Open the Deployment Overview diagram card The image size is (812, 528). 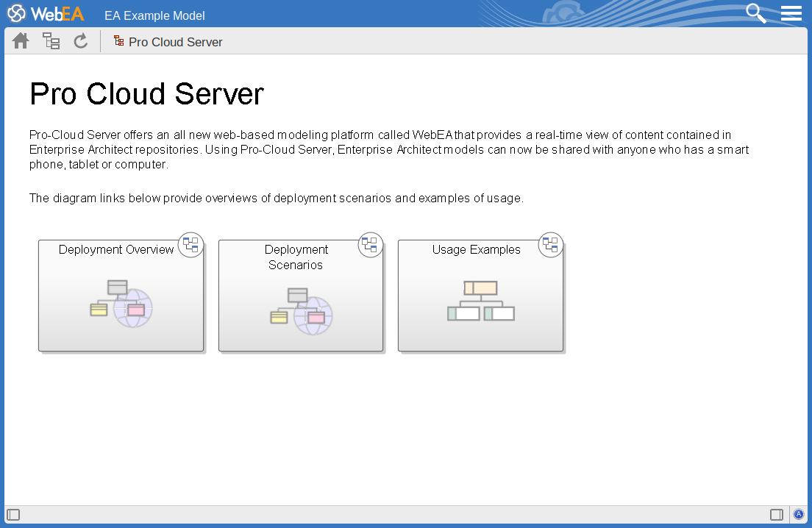[121, 295]
